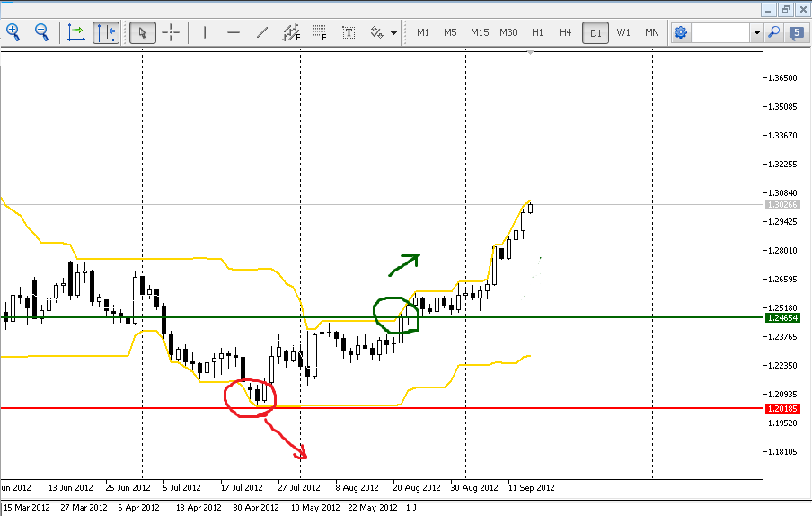Click the small chart shift triangle marker

coord(530,52)
